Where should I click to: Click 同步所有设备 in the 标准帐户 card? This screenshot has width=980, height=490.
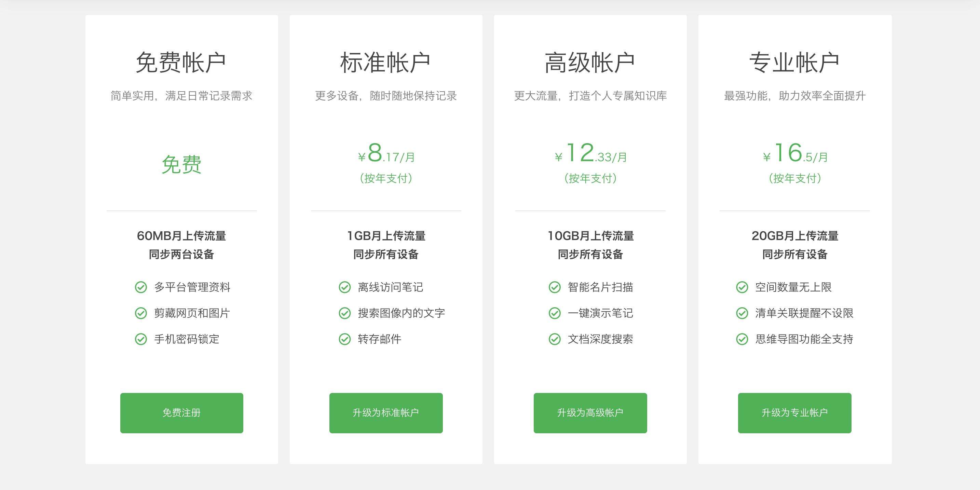[x=386, y=254]
